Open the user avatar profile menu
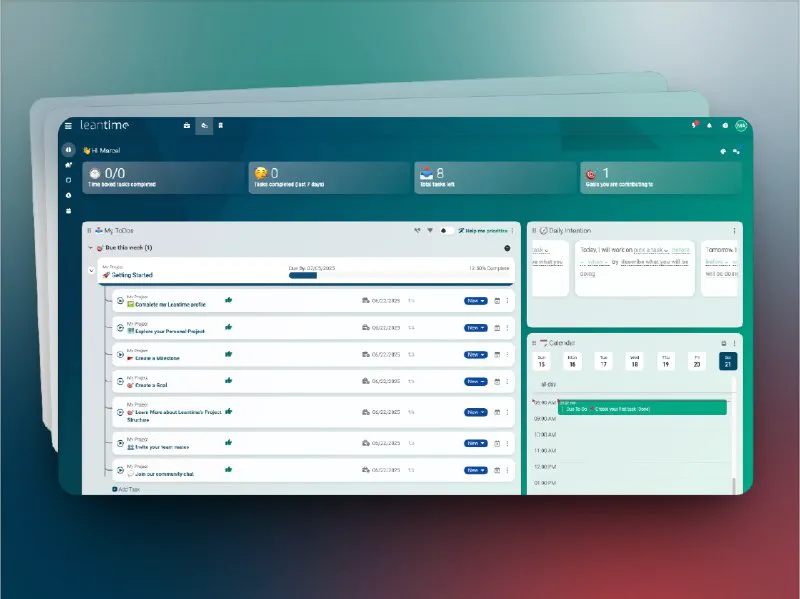800x599 pixels. click(x=741, y=126)
